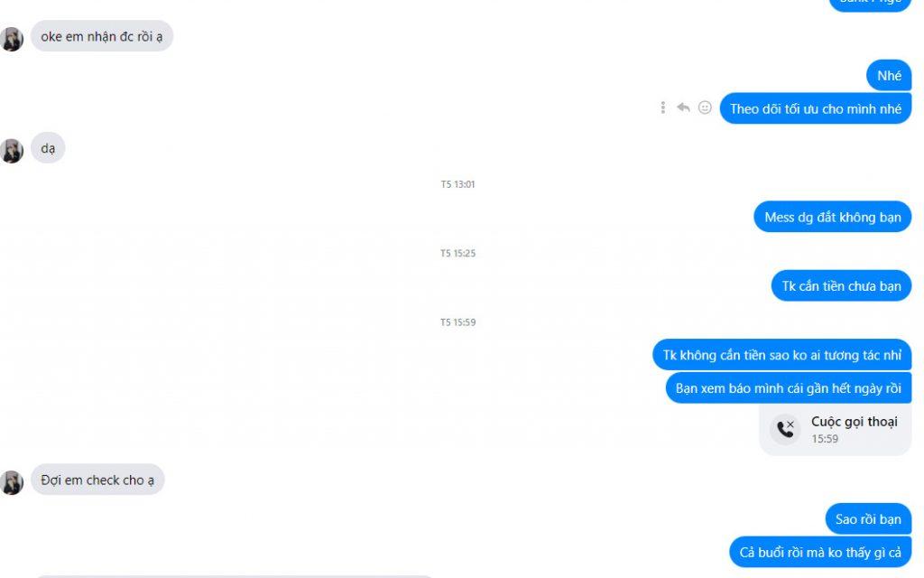
Task: Select the 'Đợi em check cho ạ' message
Action: 97,480
